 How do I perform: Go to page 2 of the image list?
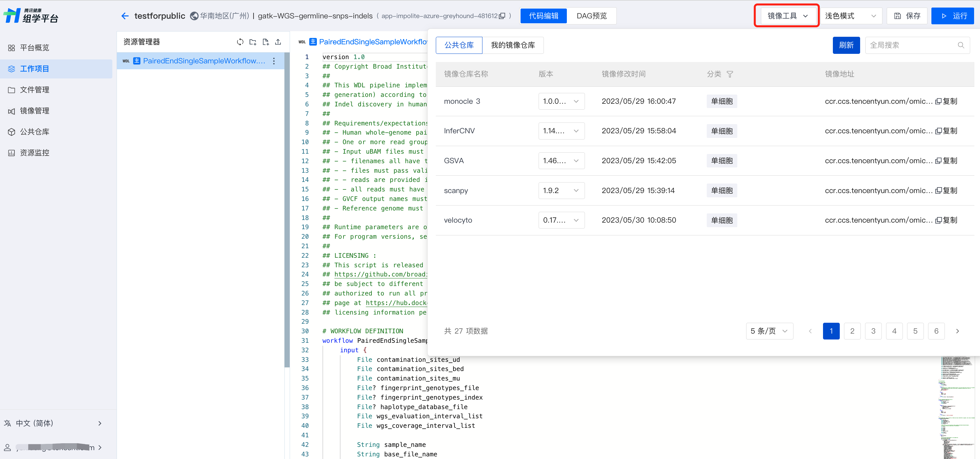[x=852, y=331]
